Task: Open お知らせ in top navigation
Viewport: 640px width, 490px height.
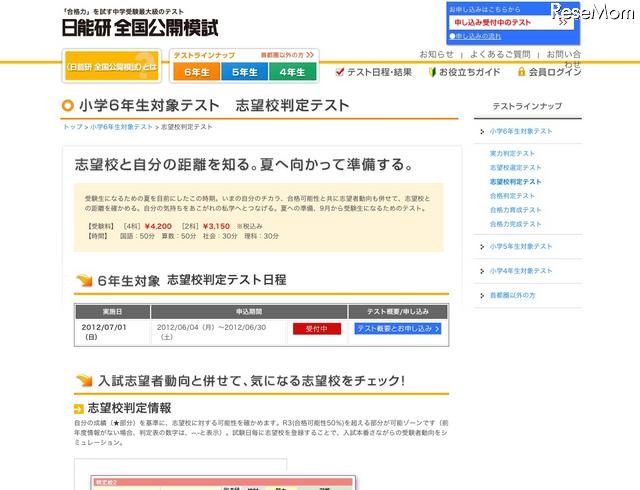Action: tap(436, 54)
